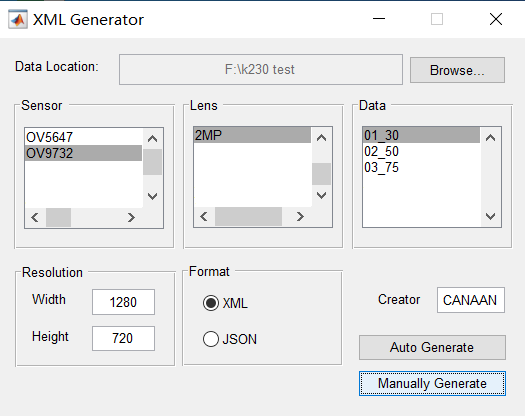Click Lens list scroll left arrow

point(204,217)
